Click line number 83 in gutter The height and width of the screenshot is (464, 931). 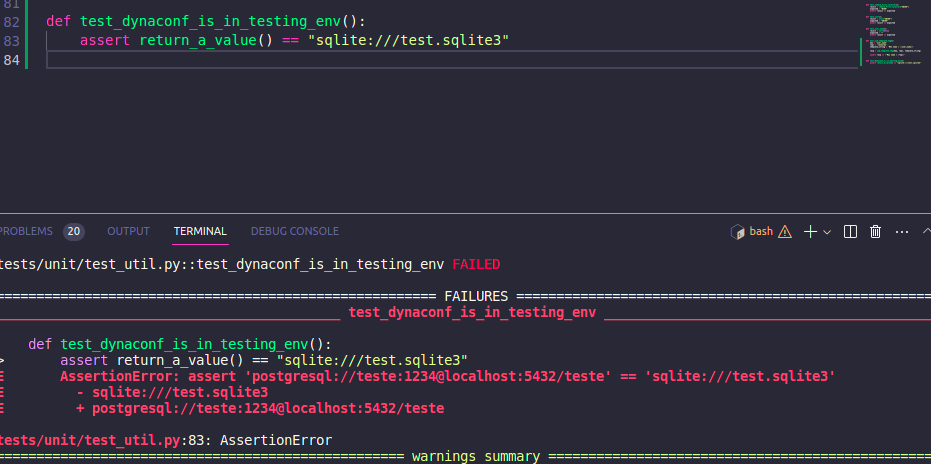tap(11, 41)
